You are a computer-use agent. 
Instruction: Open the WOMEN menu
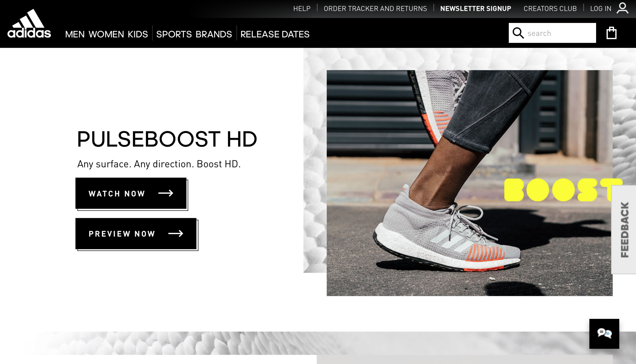click(107, 34)
